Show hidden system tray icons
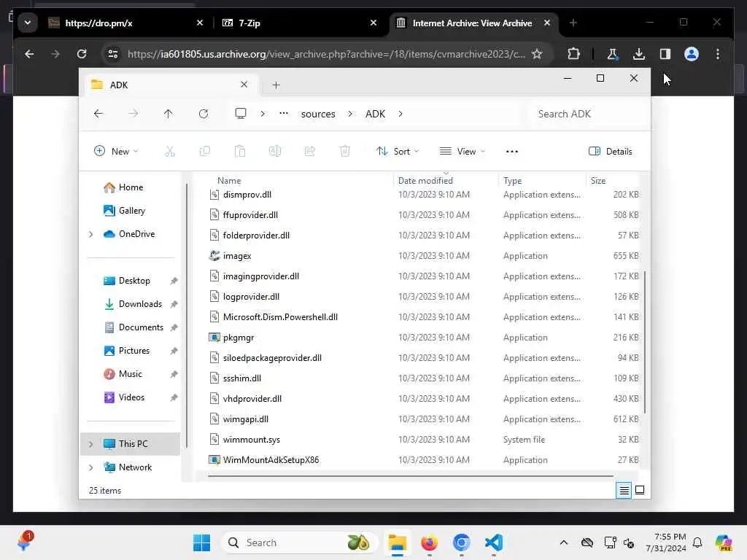Screen dimensions: 747x560 click(564, 542)
